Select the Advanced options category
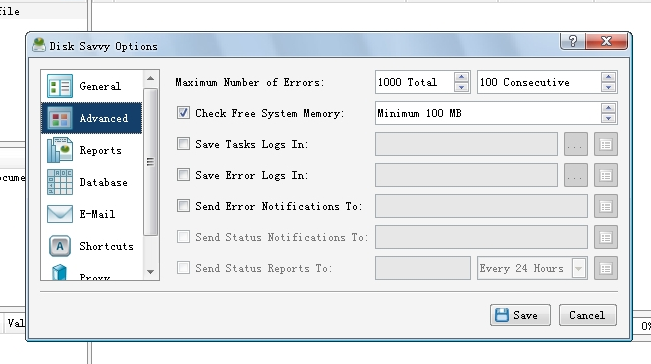The image size is (651, 364). pyautogui.click(x=92, y=118)
